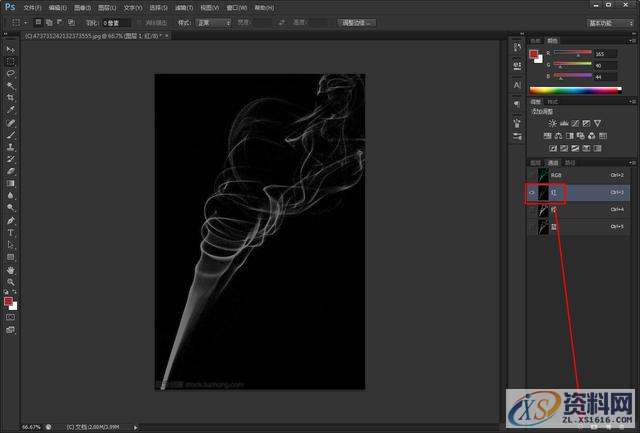Image resolution: width=640 pixels, height=433 pixels.
Task: Select the Hand tool
Action: click(x=11, y=270)
